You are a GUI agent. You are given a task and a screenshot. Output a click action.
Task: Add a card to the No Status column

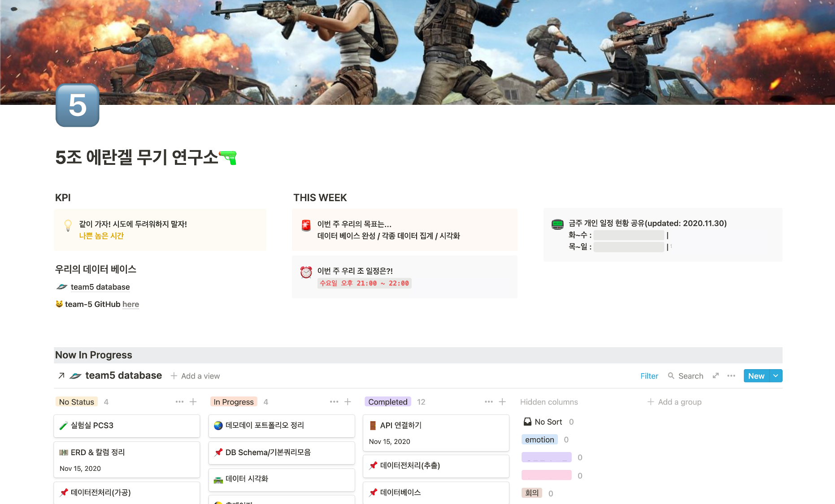(193, 402)
